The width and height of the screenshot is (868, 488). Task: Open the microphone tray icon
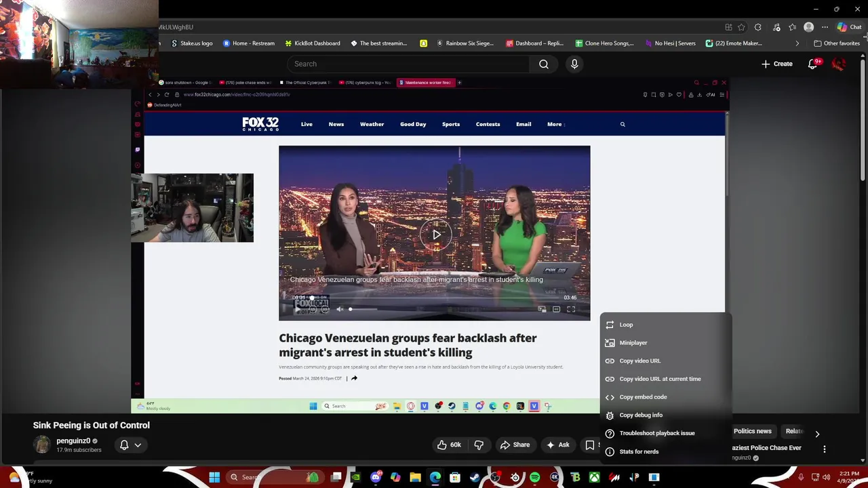801,477
